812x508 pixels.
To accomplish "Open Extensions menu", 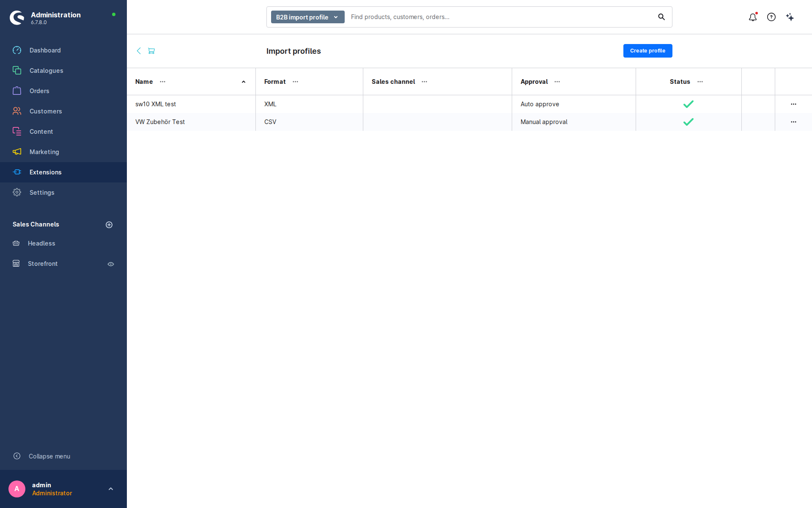I will [63, 172].
